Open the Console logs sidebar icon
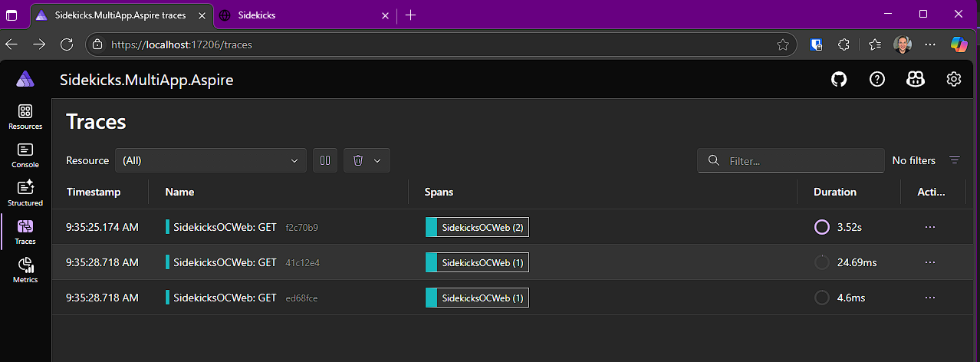Image resolution: width=980 pixels, height=362 pixels. [25, 156]
